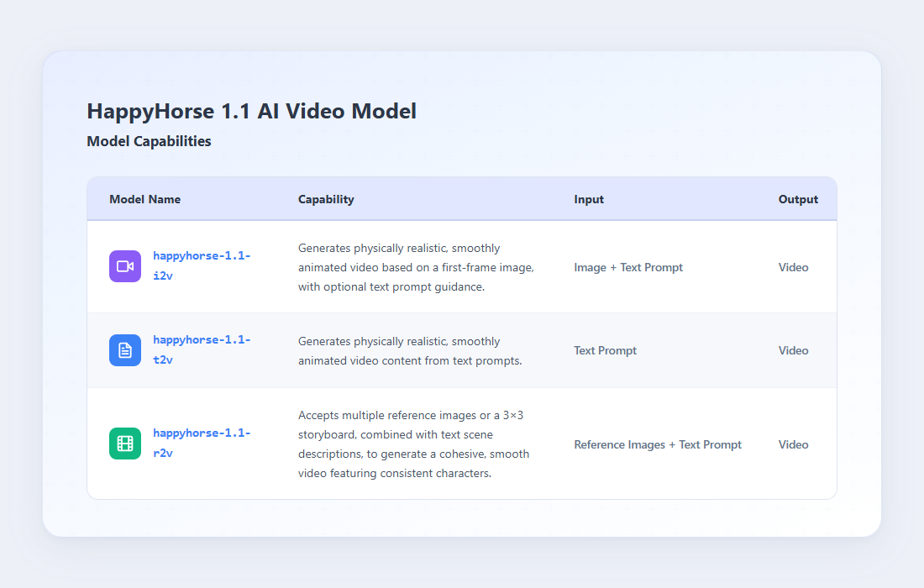Image resolution: width=924 pixels, height=588 pixels.
Task: Click the green film strip icon
Action: pos(125,443)
